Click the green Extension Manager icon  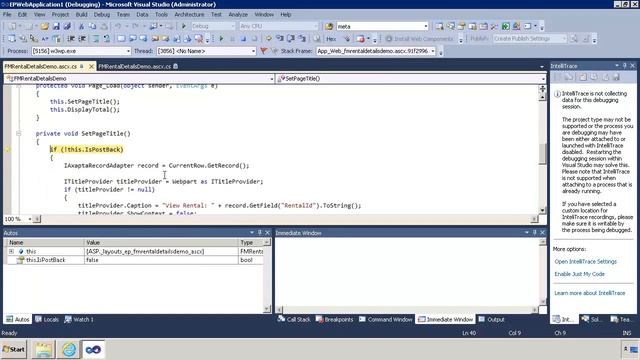[x=505, y=26]
